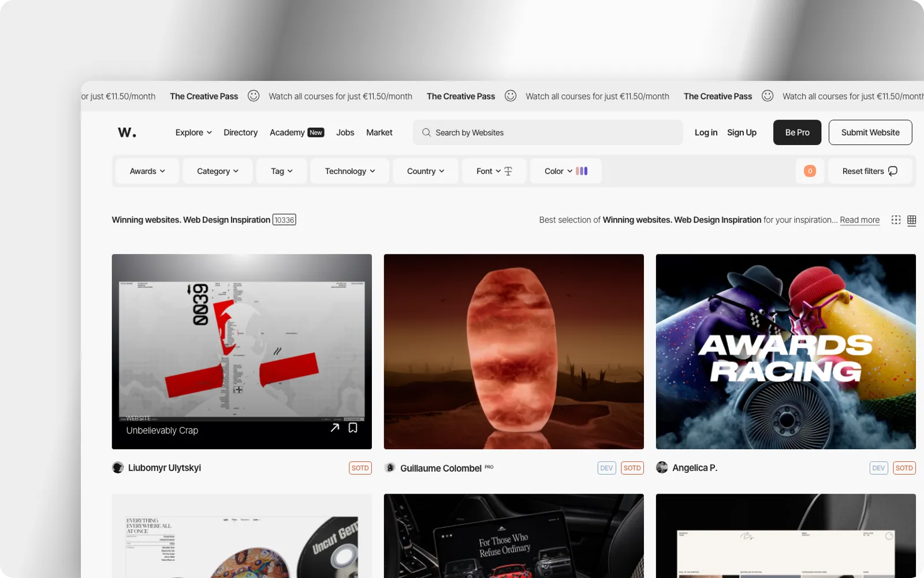The height and width of the screenshot is (578, 924).
Task: Open the Country filter dropdown
Action: click(426, 171)
